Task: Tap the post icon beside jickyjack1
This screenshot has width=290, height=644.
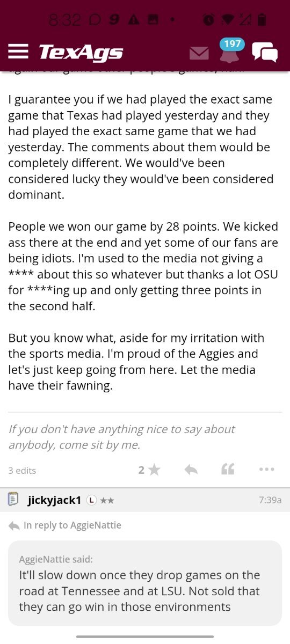Action: click(x=14, y=500)
